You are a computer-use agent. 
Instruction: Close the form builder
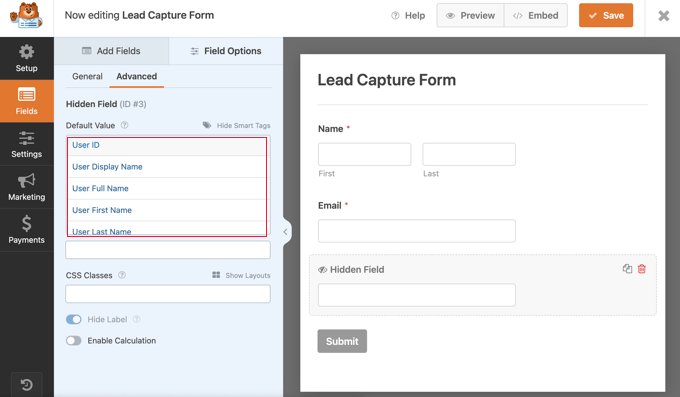coord(664,16)
